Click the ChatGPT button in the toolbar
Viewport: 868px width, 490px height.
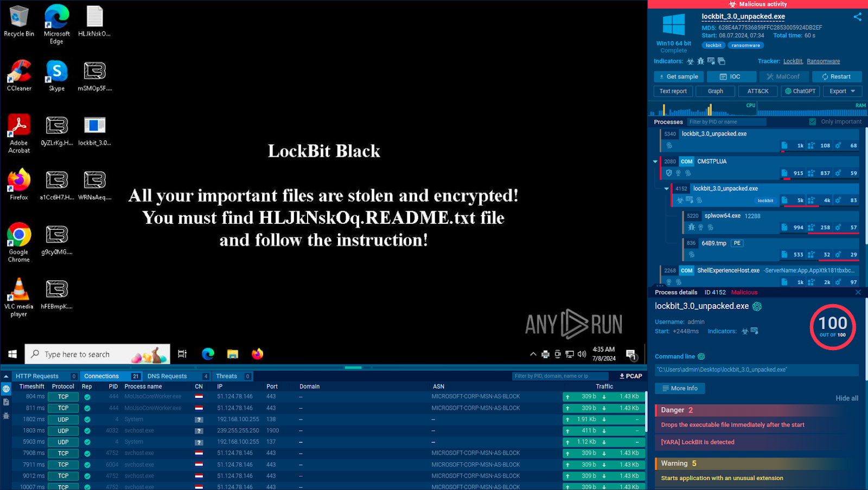click(x=800, y=91)
